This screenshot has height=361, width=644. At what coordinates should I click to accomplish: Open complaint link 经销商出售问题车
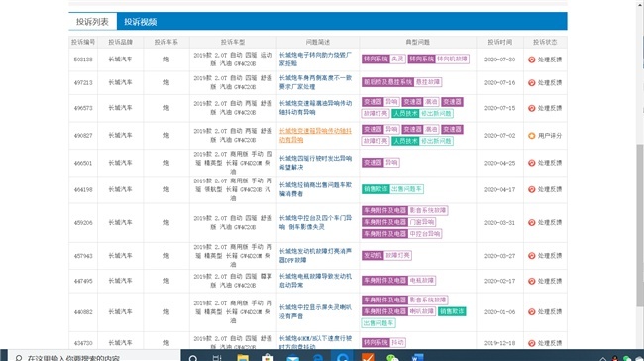pyautogui.click(x=315, y=189)
